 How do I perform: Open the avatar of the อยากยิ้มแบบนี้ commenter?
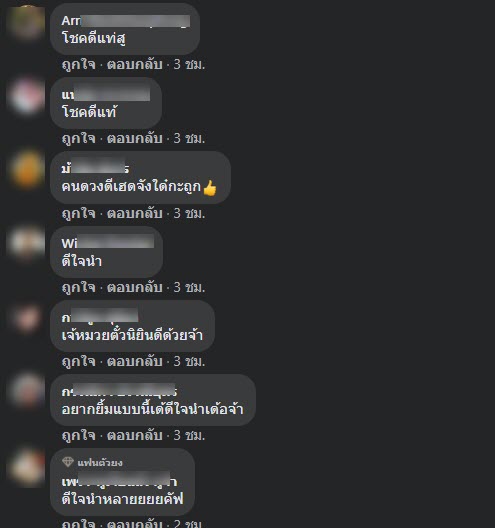tap(27, 391)
